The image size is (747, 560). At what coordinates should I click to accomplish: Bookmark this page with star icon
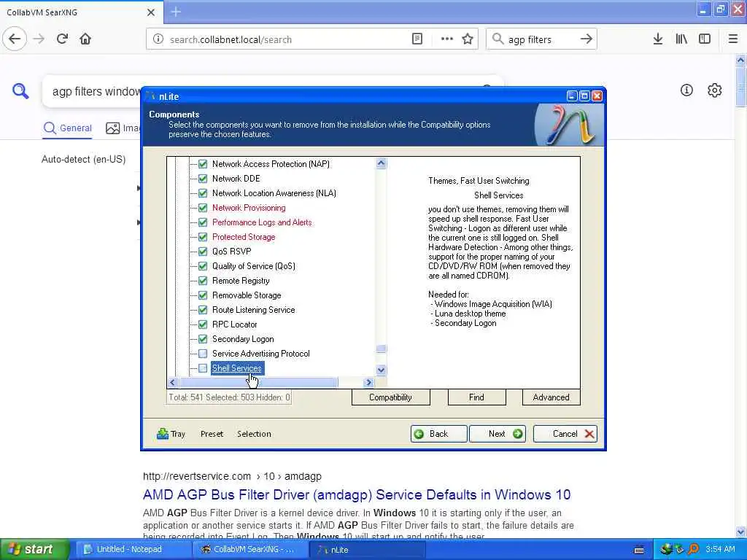coord(468,39)
